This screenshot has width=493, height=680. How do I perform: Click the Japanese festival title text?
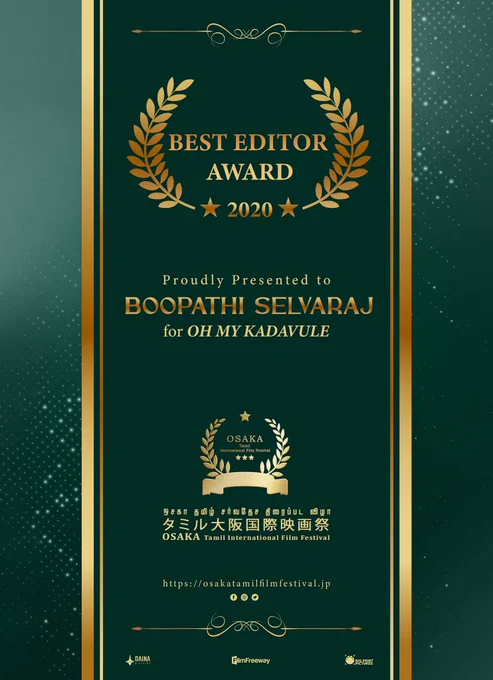(x=245, y=525)
